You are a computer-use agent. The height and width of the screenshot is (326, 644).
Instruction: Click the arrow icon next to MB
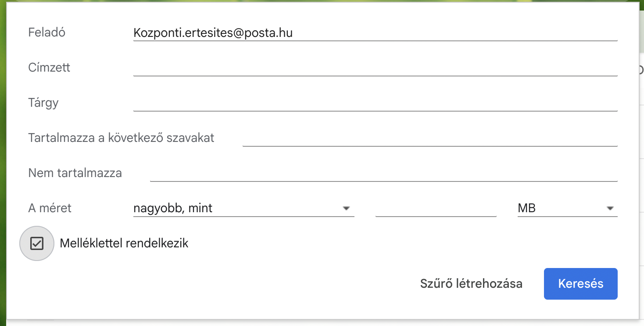(610, 208)
